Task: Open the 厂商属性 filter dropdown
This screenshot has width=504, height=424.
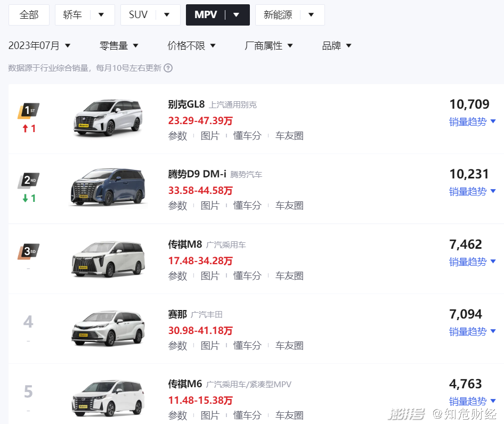Action: click(x=269, y=46)
